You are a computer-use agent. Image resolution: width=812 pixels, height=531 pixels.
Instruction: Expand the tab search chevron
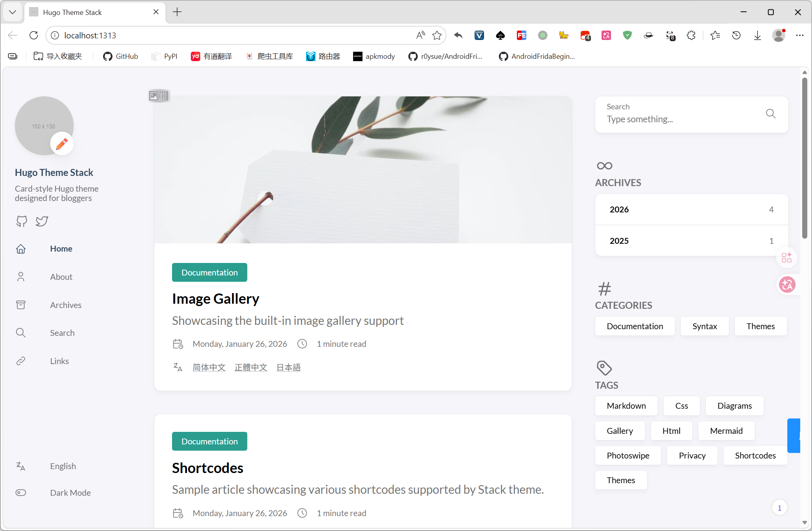point(13,12)
